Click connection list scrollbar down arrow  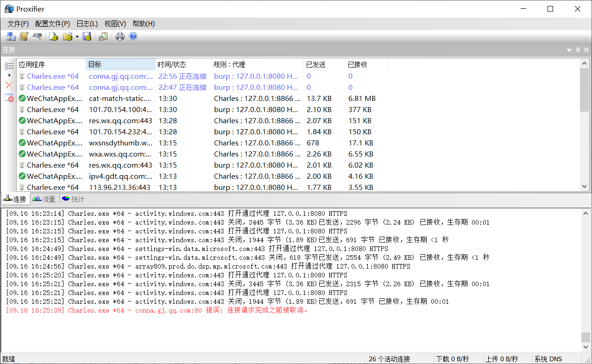coord(585,186)
